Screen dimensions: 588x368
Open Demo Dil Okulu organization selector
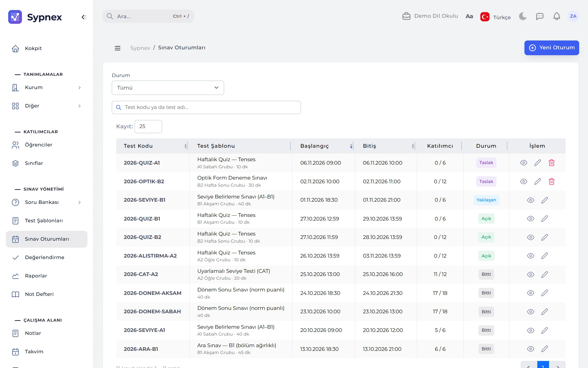point(430,16)
